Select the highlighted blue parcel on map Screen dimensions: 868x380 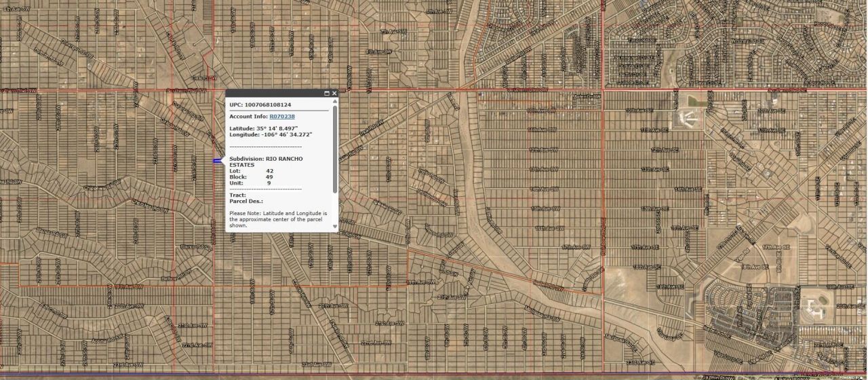coord(218,161)
